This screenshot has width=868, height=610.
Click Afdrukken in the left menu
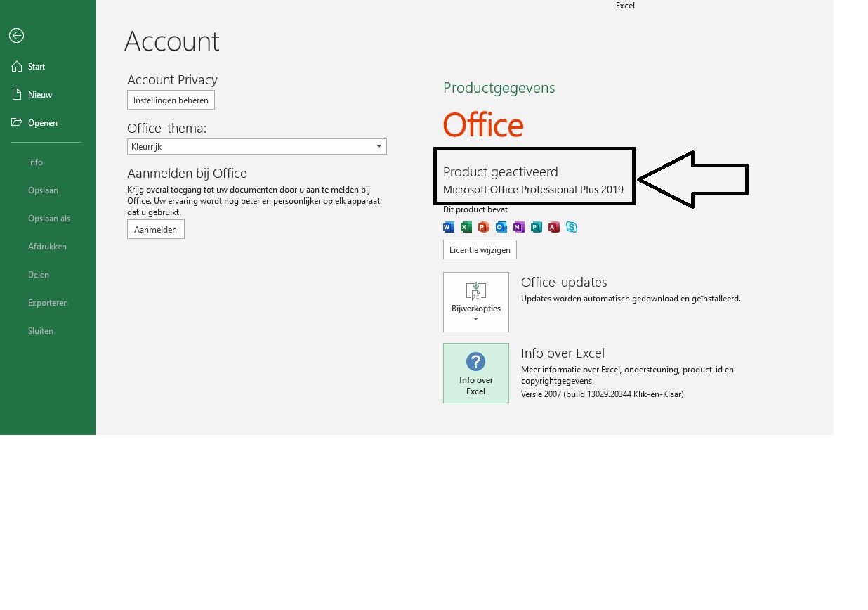coord(47,247)
